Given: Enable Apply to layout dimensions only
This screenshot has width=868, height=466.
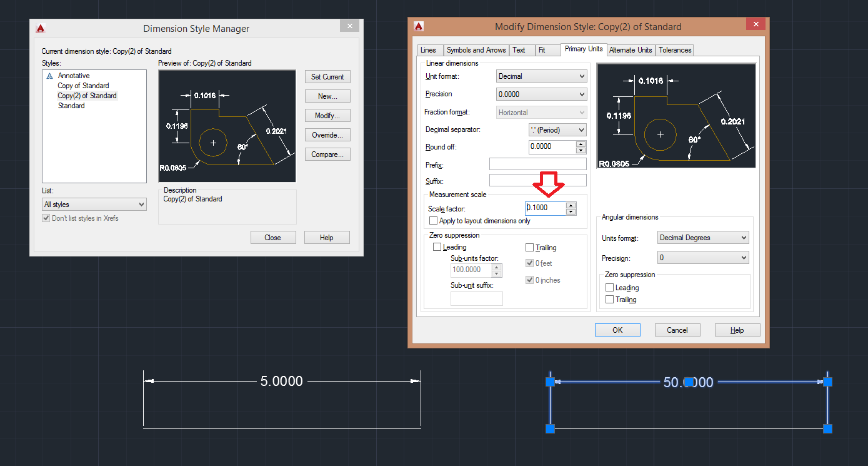Looking at the screenshot, I should coord(434,221).
